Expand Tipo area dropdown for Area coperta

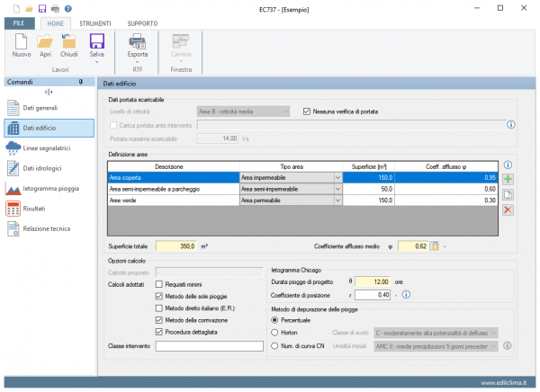click(x=338, y=178)
